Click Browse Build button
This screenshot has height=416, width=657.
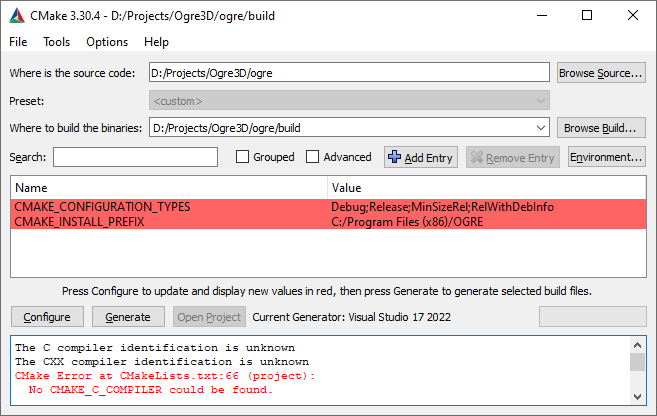(x=601, y=128)
